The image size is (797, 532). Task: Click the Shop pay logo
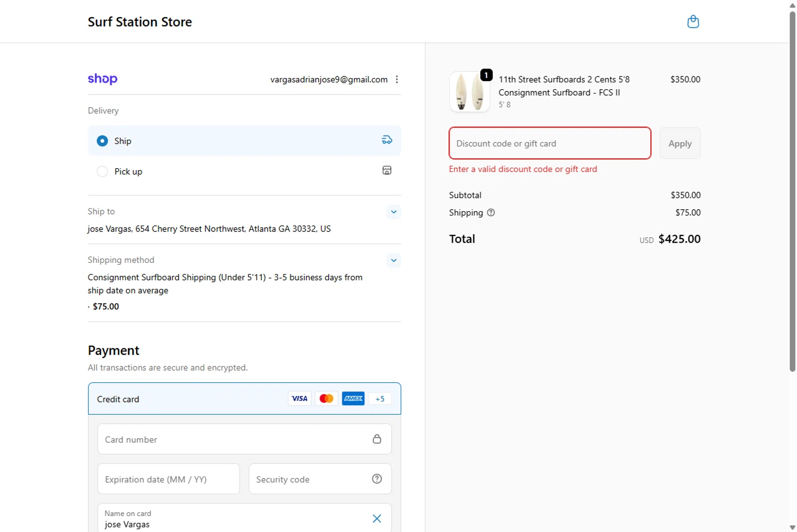[x=103, y=79]
